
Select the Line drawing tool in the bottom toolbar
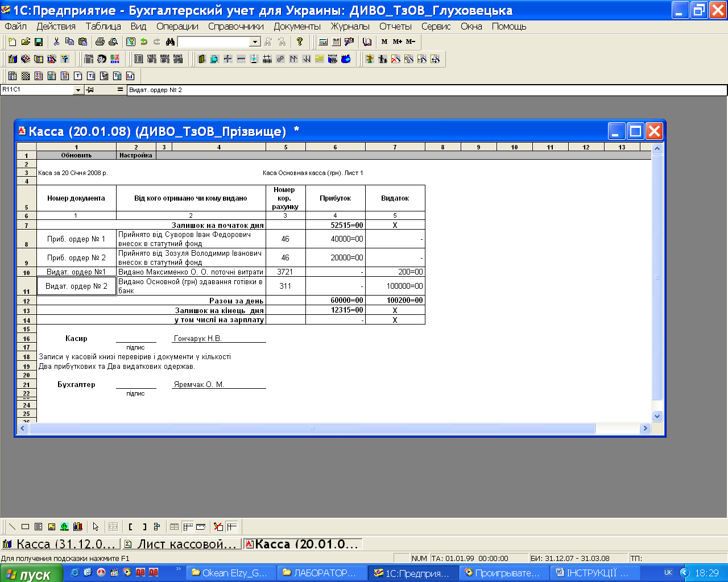pyautogui.click(x=13, y=527)
